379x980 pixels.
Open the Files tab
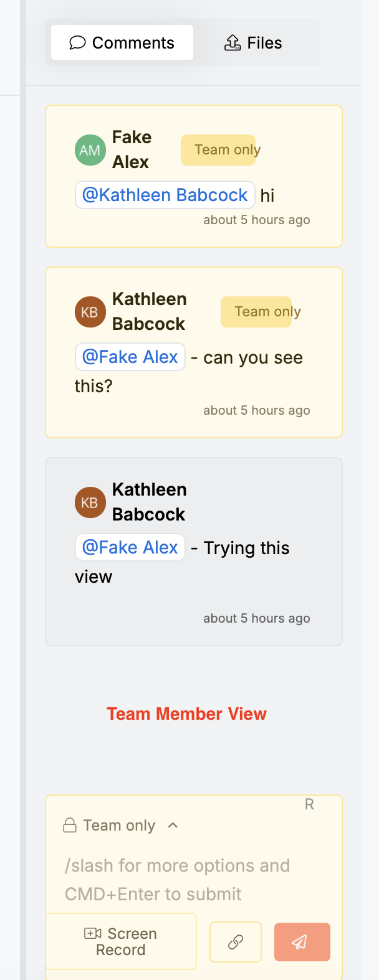[x=253, y=43]
